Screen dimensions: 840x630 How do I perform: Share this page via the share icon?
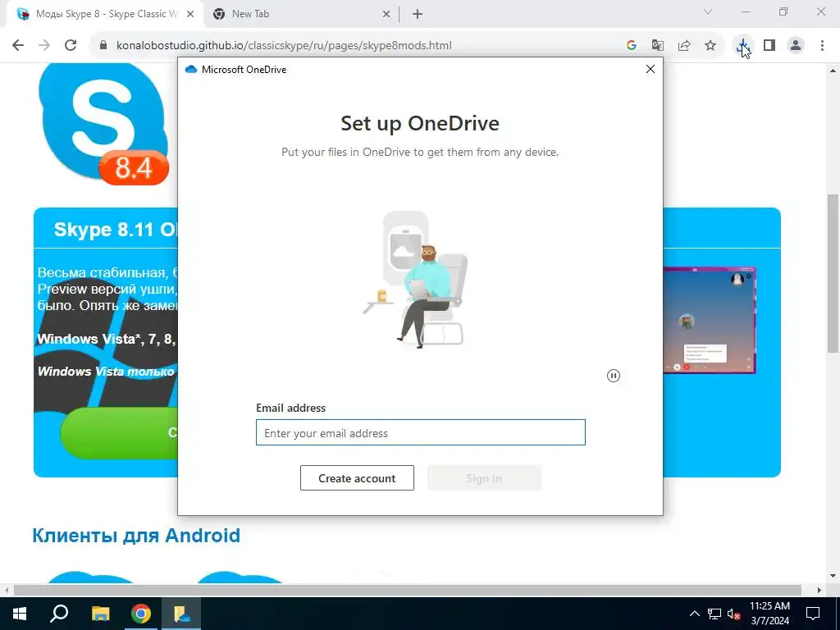[684, 46]
